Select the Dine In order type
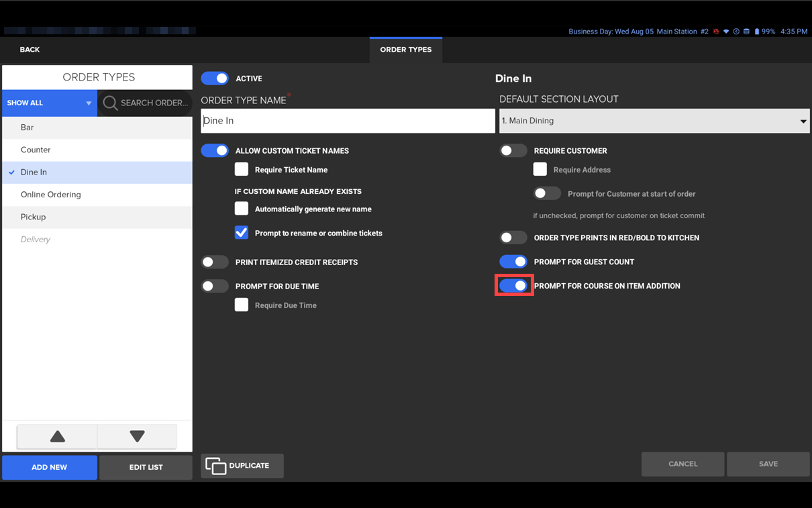The height and width of the screenshot is (508, 812). (x=97, y=172)
